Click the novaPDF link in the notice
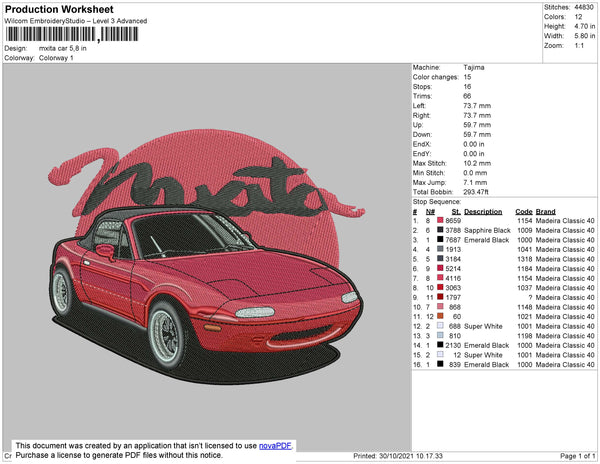This screenshot has height=464, width=600. pyautogui.click(x=275, y=446)
